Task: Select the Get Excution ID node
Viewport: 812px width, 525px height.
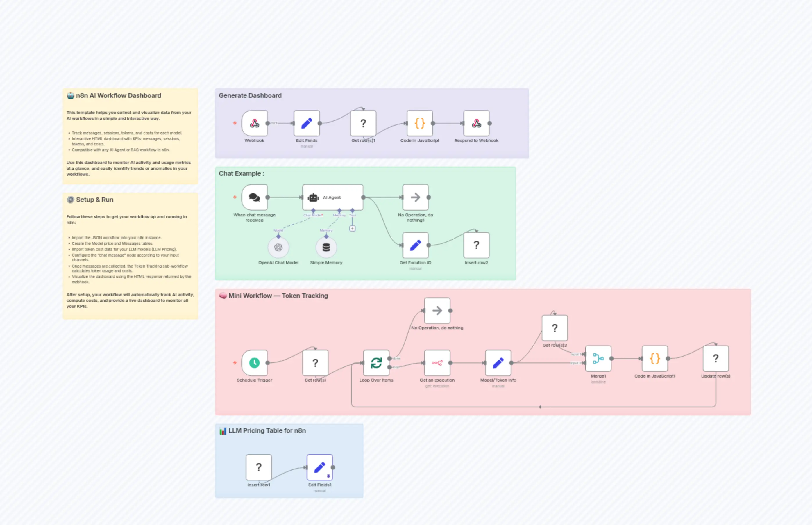Action: point(415,245)
